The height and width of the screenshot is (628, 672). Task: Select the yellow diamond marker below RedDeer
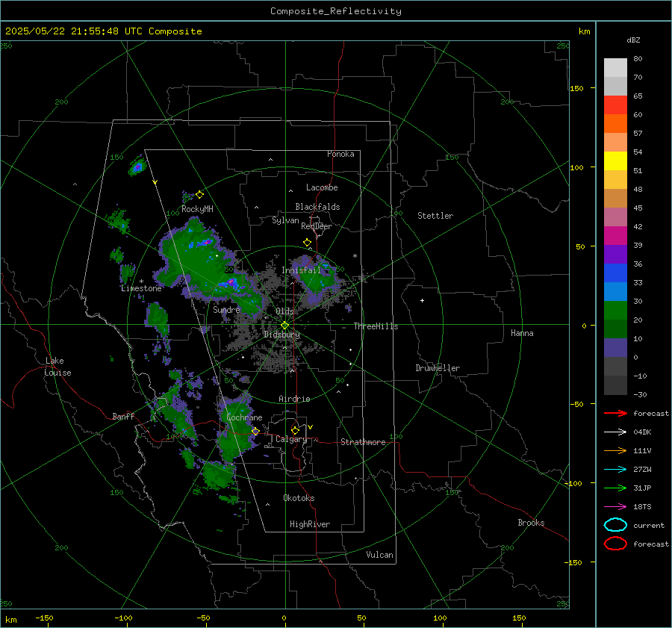[308, 243]
